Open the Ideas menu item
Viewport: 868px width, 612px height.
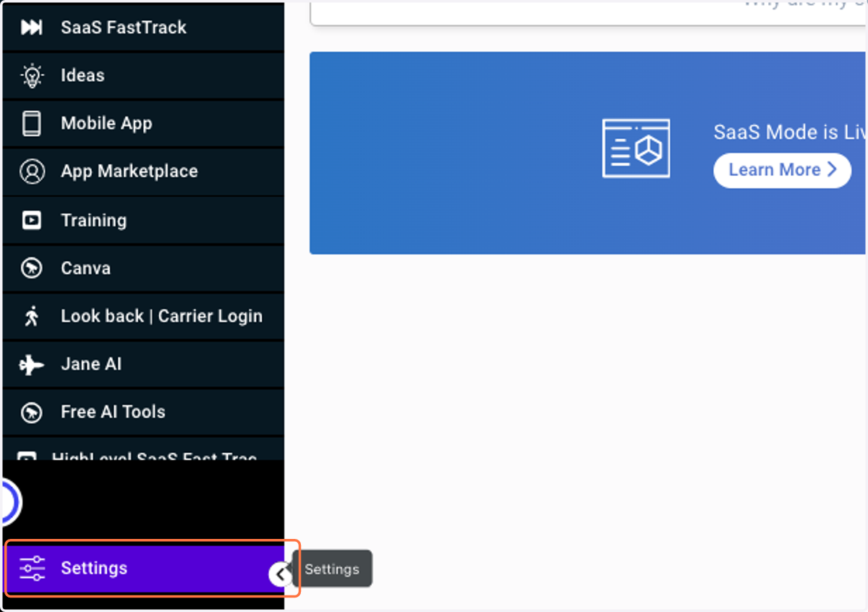point(143,75)
